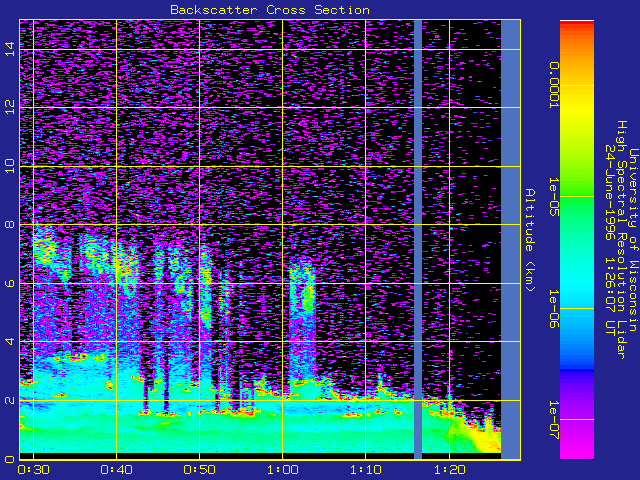Select the 0:50 time axis label
Image resolution: width=640 pixels, height=480 pixels.
coord(199,469)
